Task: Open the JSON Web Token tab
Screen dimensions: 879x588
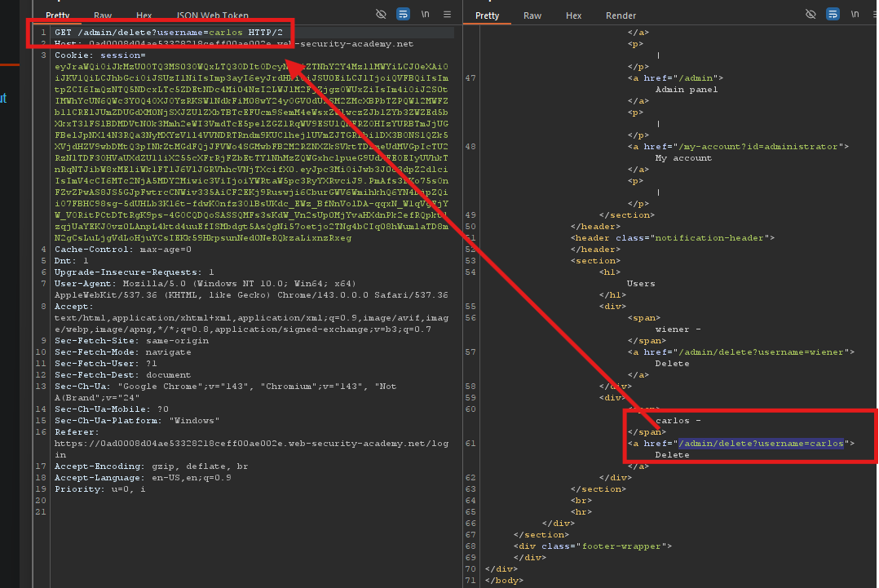Action: (213, 15)
